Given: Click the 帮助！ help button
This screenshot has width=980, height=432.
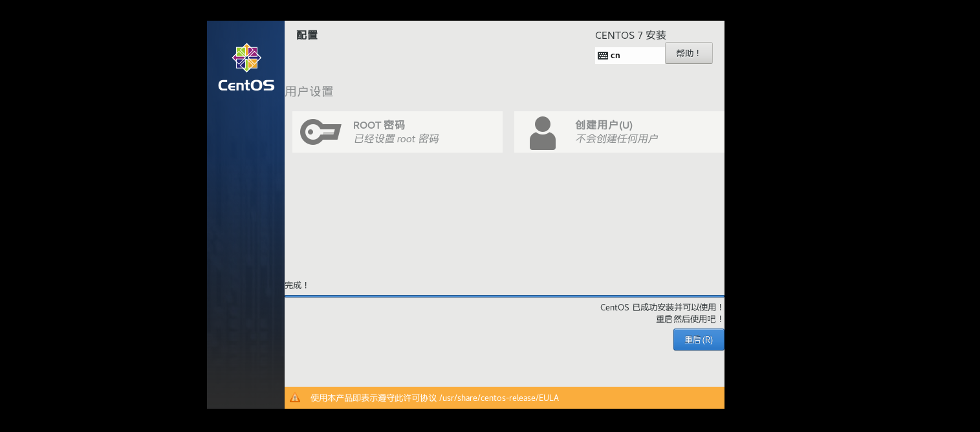Looking at the screenshot, I should (x=689, y=53).
